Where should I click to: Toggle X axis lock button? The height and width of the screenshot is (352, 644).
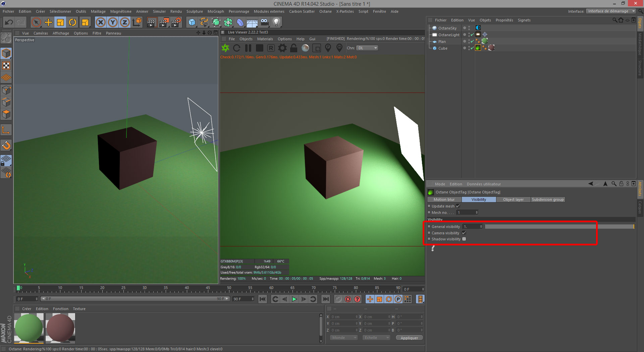100,22
